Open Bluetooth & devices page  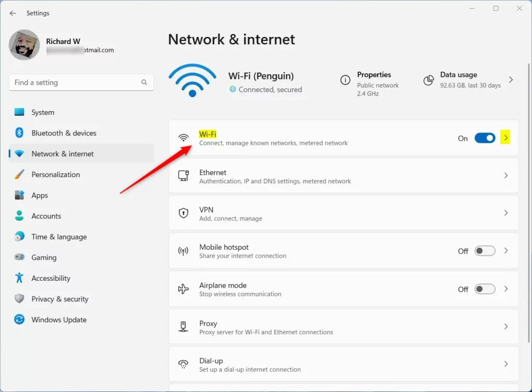(x=82, y=133)
